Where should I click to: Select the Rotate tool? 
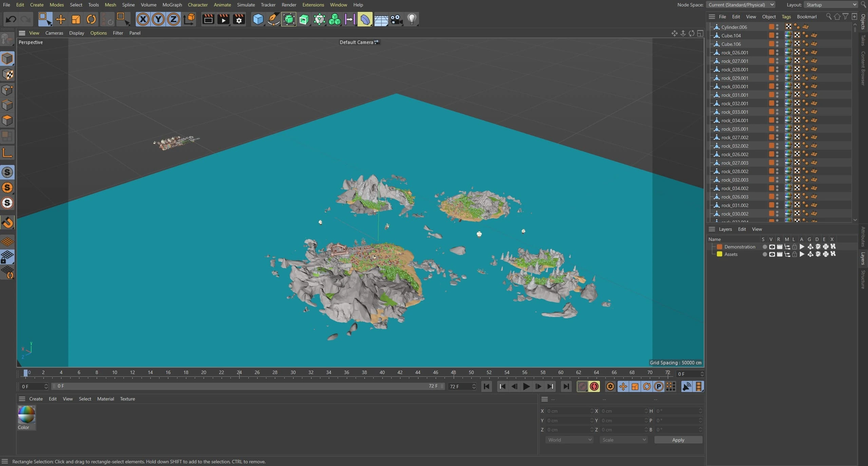tap(91, 19)
